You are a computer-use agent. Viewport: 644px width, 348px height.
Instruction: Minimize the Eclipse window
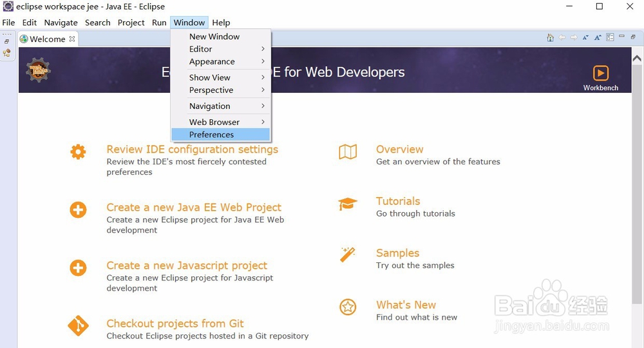click(569, 6)
